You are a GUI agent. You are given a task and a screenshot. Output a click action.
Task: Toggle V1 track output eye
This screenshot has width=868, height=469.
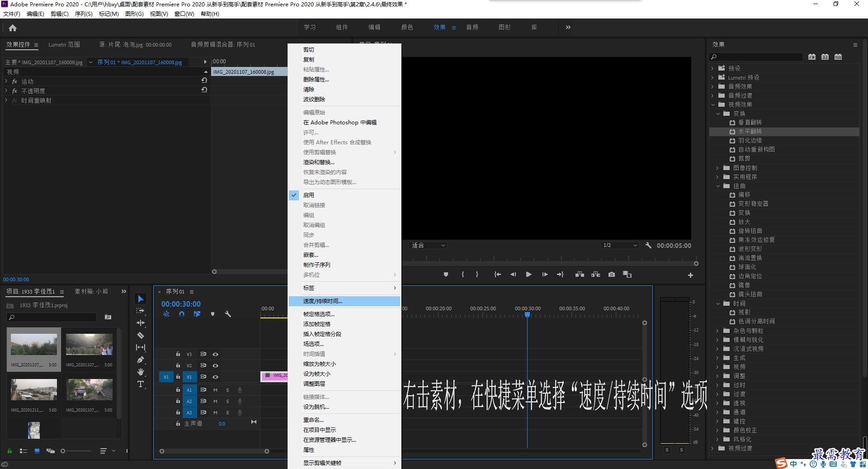pos(216,377)
